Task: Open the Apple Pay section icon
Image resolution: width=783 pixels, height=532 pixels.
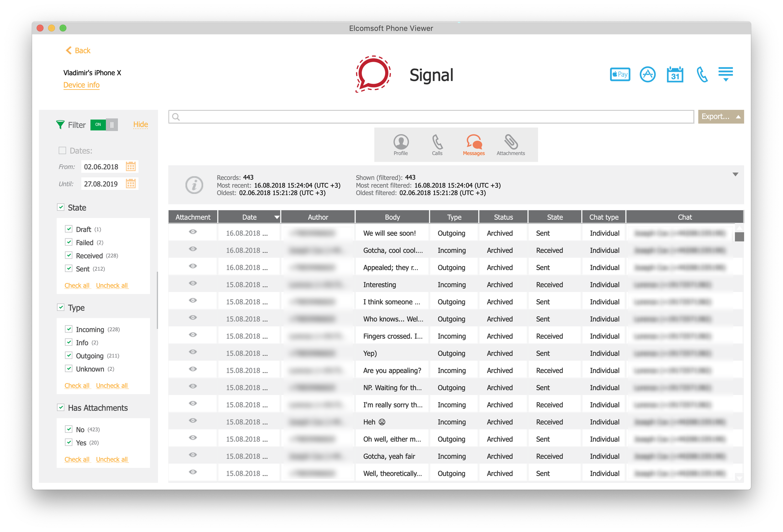Action: coord(620,74)
